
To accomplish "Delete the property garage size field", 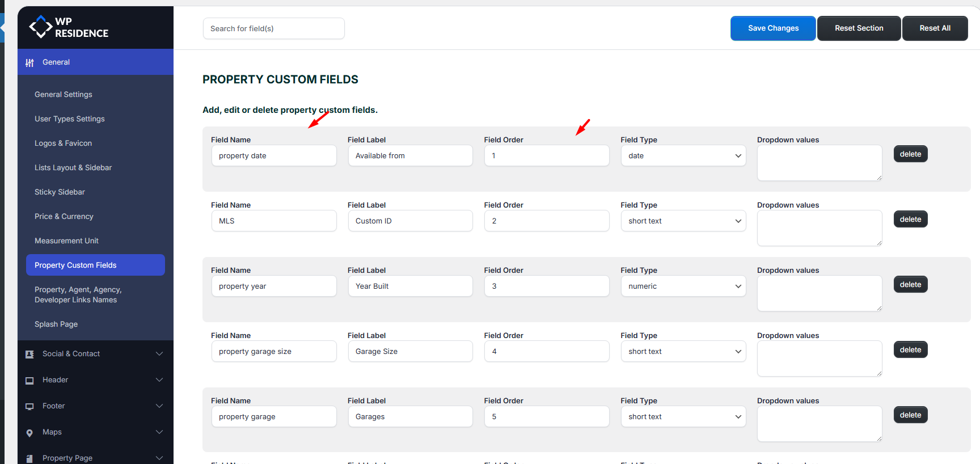I will point(910,350).
